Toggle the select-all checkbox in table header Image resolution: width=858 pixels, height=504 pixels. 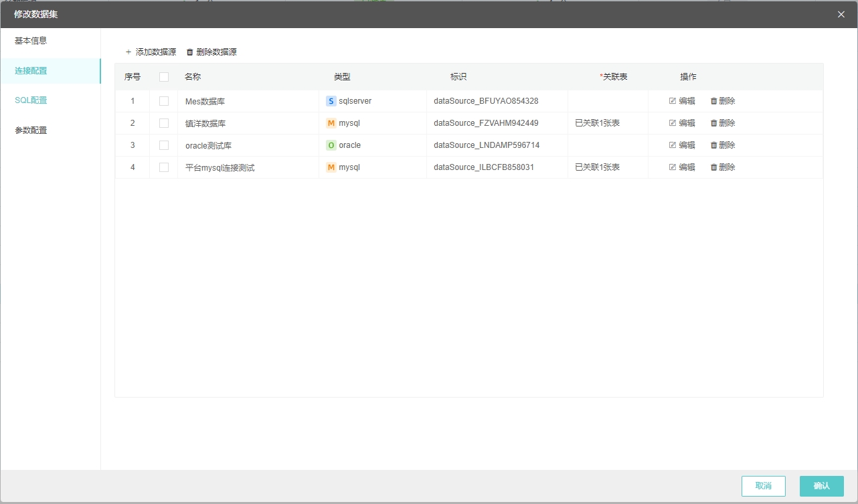(164, 77)
